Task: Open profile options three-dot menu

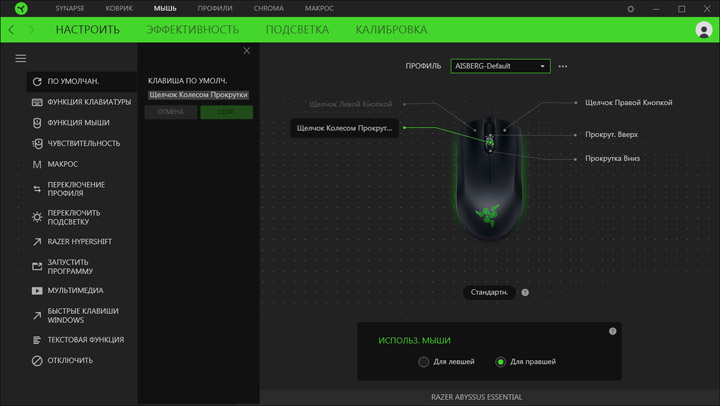Action: coord(562,66)
